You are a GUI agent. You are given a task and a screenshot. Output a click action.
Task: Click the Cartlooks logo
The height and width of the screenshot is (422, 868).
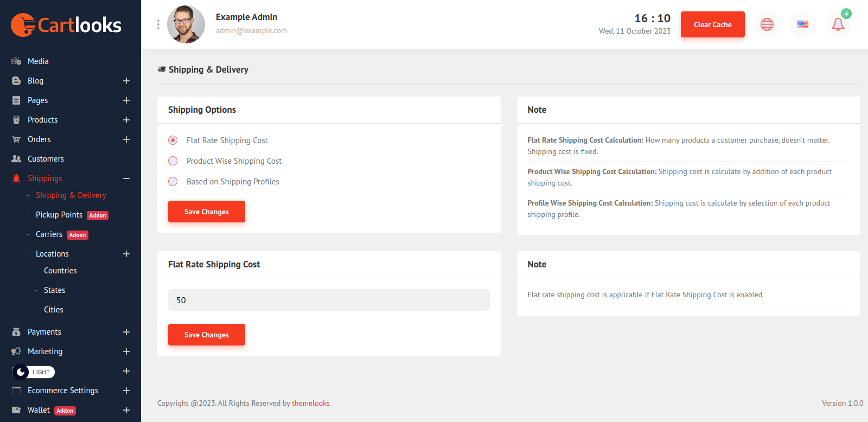[66, 25]
